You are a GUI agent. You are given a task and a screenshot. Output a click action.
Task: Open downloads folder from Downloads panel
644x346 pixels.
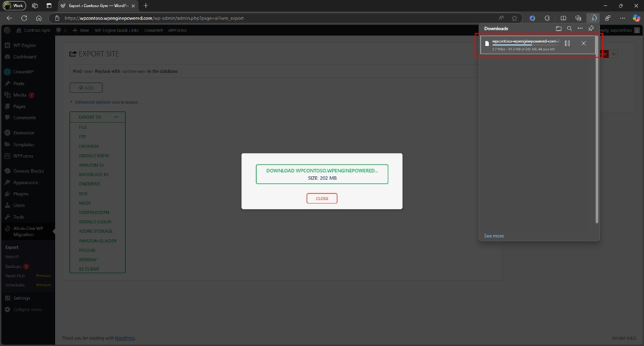558,28
